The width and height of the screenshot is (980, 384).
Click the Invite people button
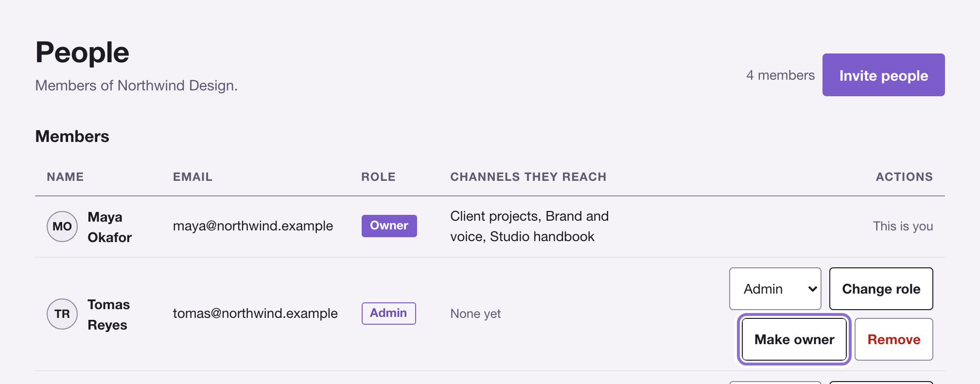(x=883, y=75)
